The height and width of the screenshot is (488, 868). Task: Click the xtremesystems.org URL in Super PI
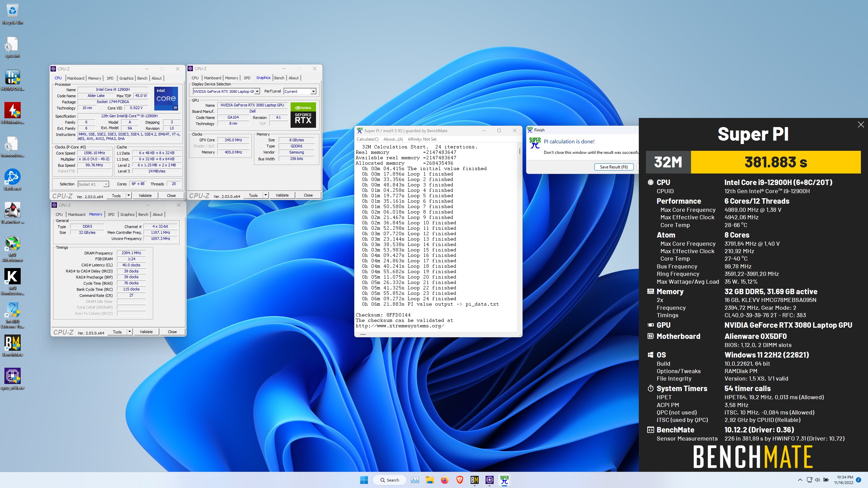pyautogui.click(x=400, y=326)
